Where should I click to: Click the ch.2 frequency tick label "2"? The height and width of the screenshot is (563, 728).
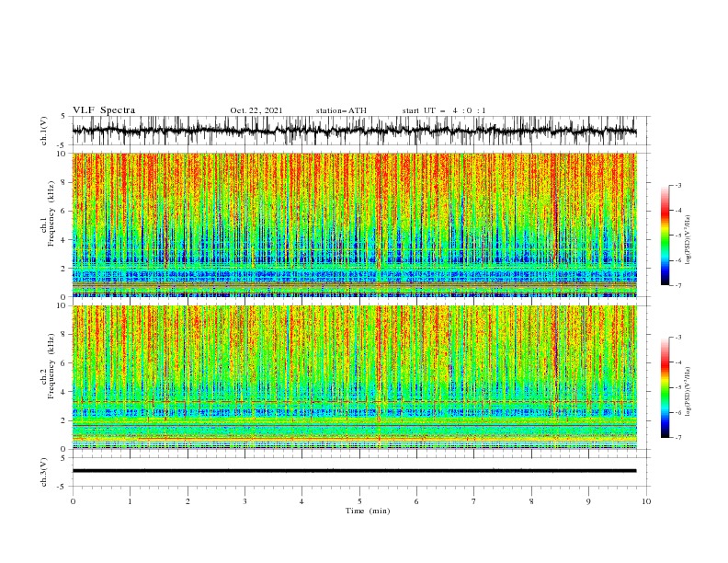[x=64, y=420]
